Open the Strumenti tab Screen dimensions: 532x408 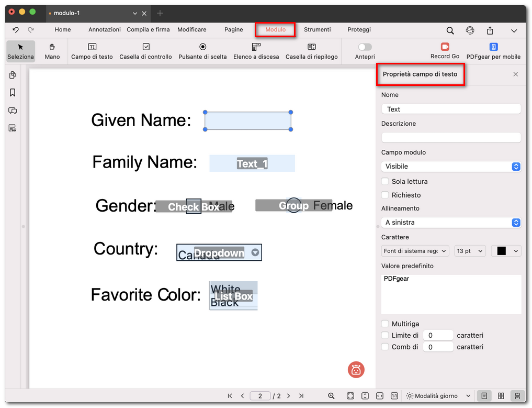pyautogui.click(x=317, y=30)
